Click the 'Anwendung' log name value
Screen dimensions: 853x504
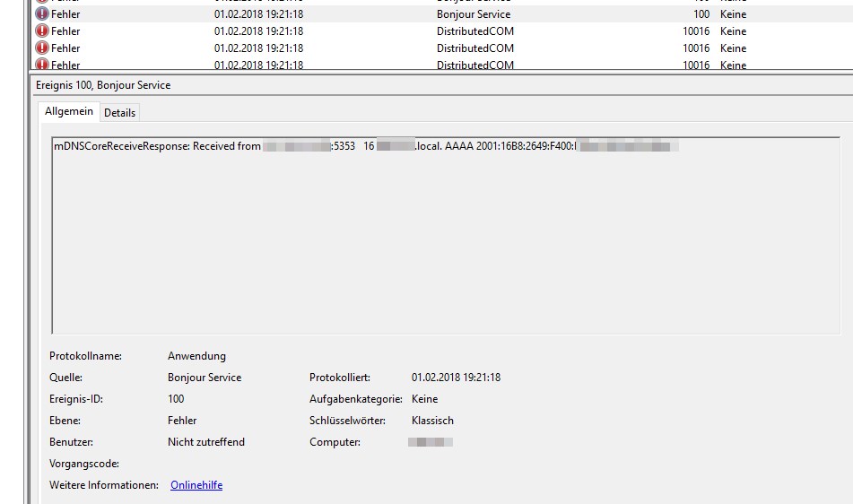click(x=196, y=356)
